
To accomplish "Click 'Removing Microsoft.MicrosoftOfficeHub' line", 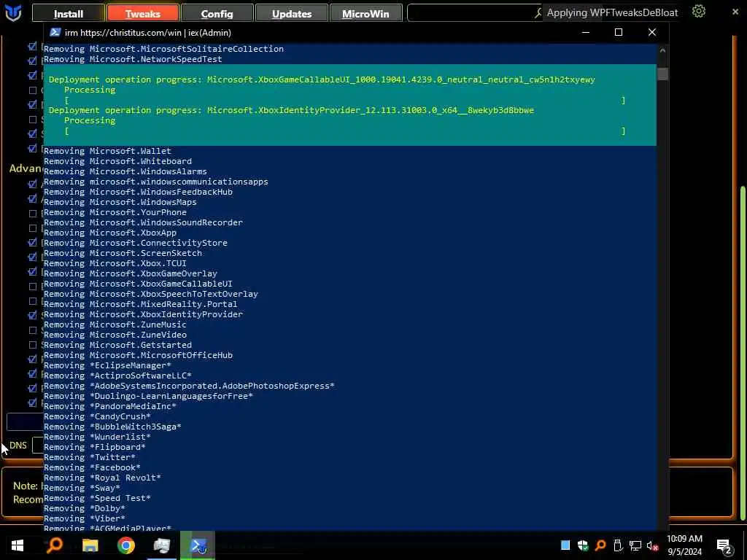I will pos(138,355).
